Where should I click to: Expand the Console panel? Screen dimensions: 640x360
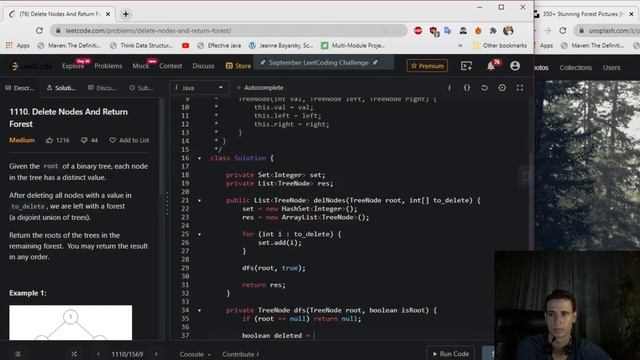tap(195, 354)
